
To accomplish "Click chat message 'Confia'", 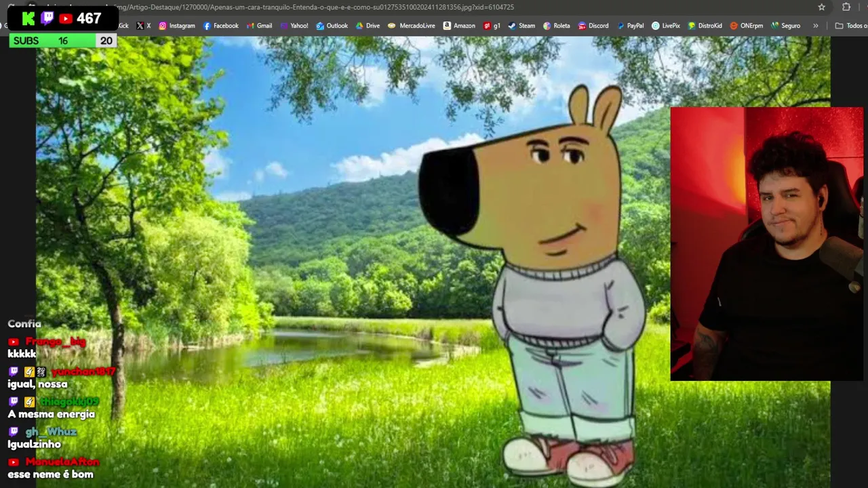I will [x=24, y=324].
